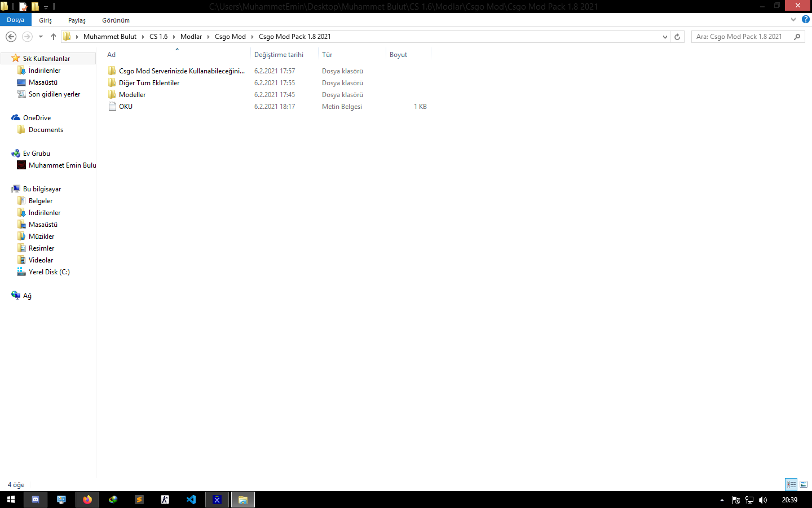Open Help with the question mark icon
The width and height of the screenshot is (812, 508).
[805, 19]
